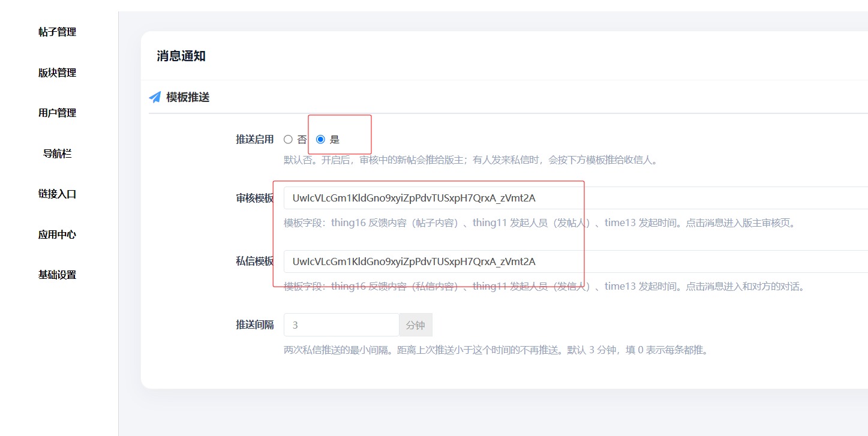Click the help text starting 默认否。开启后
868x436 pixels.
click(x=471, y=160)
